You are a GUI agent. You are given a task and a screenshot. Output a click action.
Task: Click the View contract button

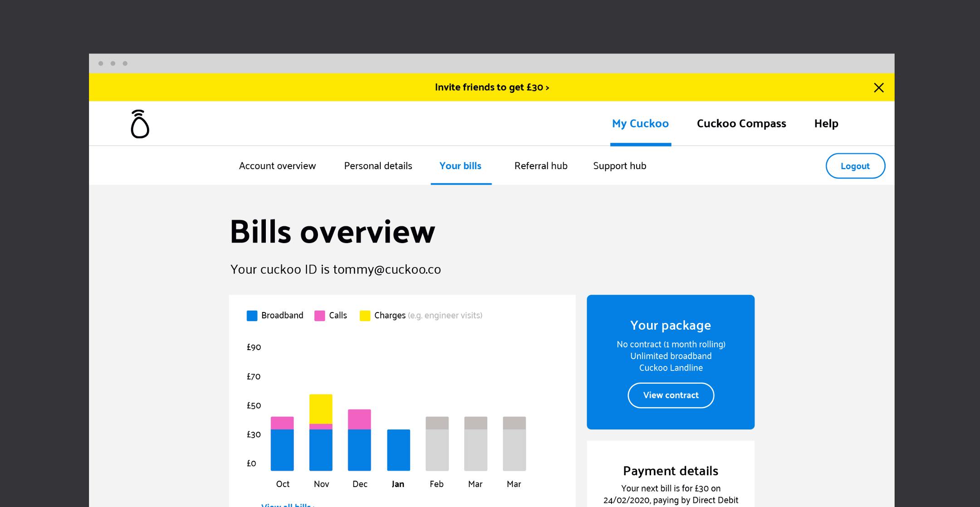tap(671, 395)
